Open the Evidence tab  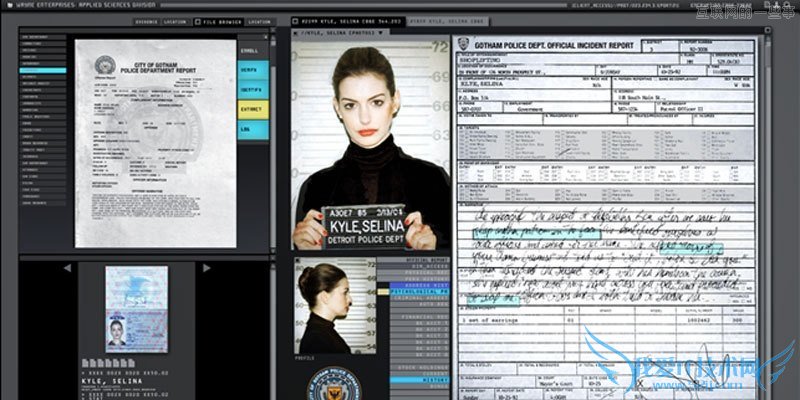point(146,22)
